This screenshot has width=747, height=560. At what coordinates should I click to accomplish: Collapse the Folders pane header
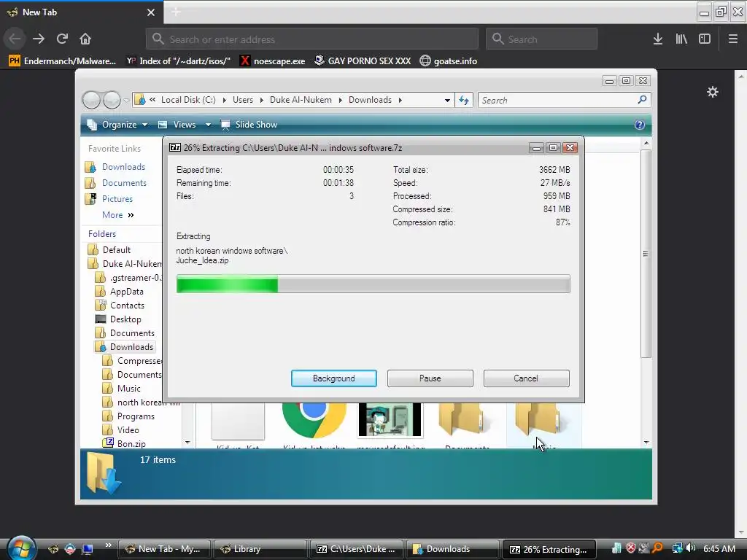click(102, 234)
